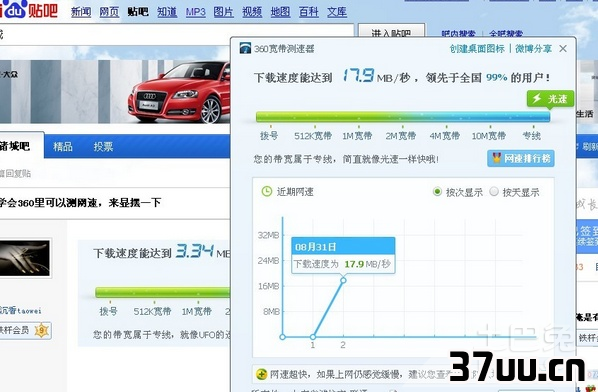
Task: Switch to the 精品 tab
Action: click(x=63, y=146)
